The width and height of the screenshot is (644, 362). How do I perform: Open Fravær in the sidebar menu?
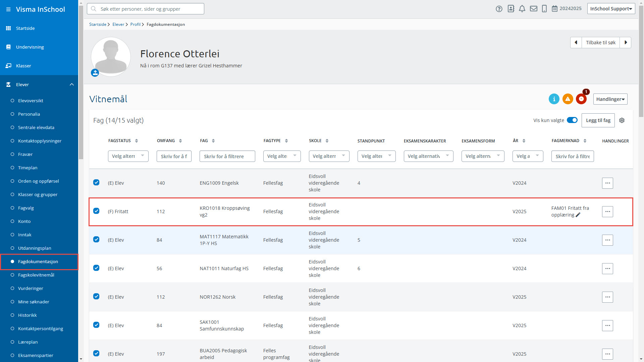click(x=25, y=154)
